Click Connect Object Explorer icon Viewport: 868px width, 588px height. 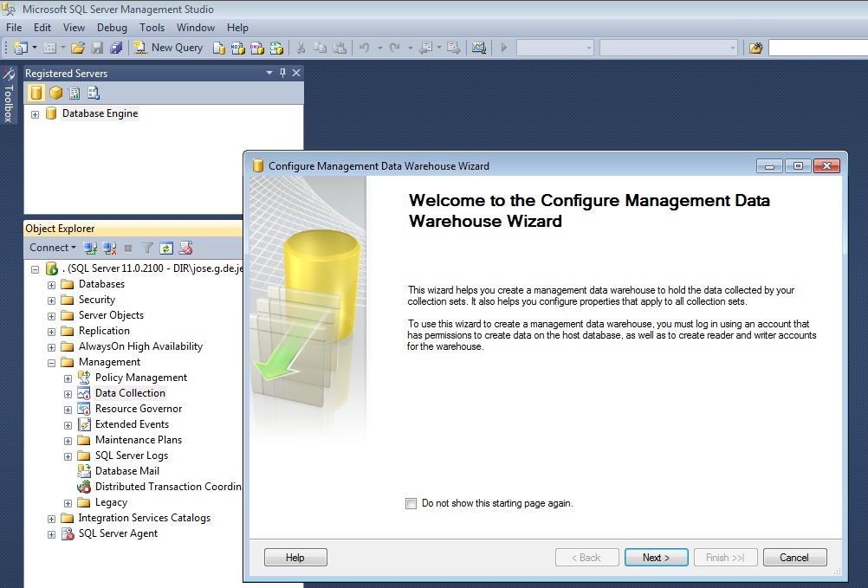90,249
